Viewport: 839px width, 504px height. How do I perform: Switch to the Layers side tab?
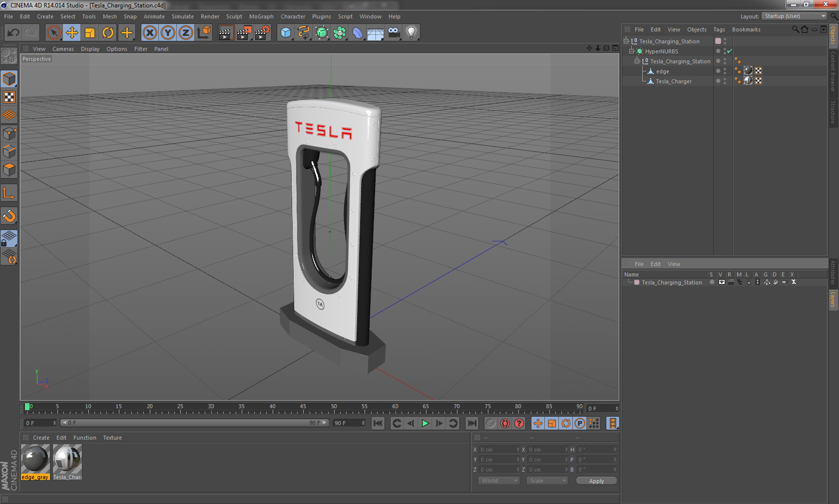pyautogui.click(x=833, y=299)
